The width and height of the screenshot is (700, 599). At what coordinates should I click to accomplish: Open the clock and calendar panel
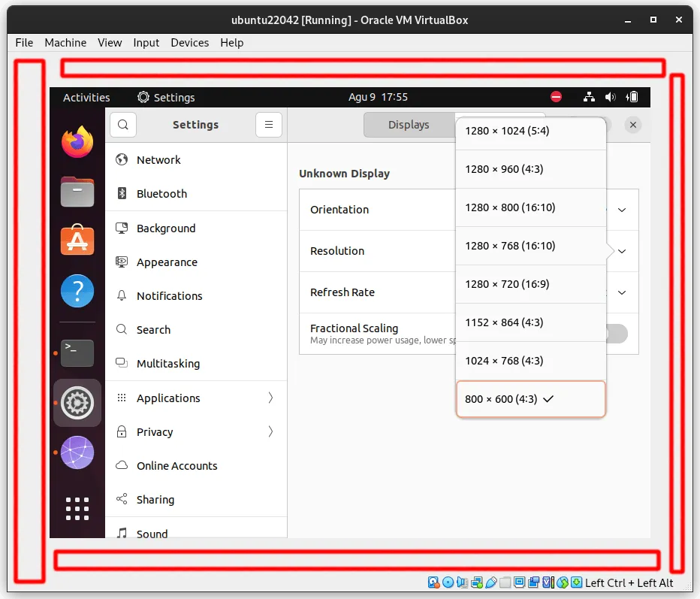click(378, 97)
